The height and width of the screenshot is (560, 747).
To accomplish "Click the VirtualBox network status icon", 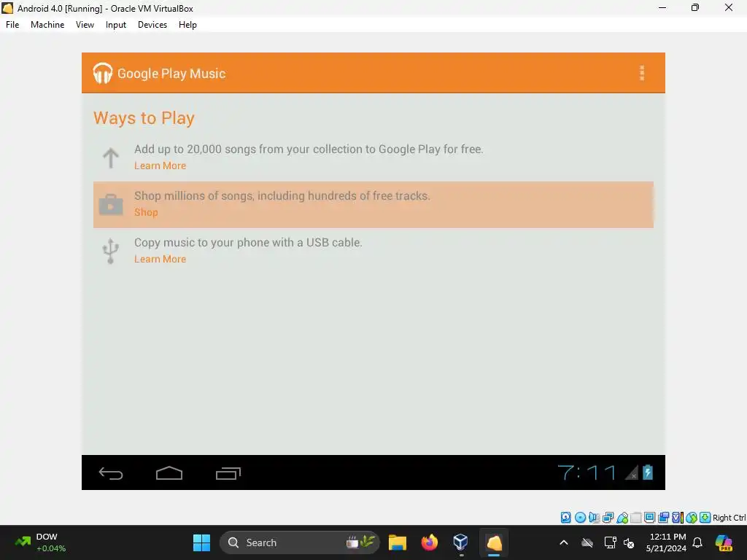I will [608, 518].
